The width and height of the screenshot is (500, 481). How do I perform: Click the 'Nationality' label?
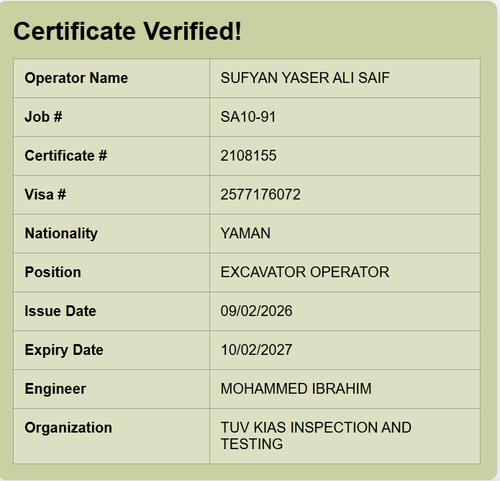(x=61, y=233)
